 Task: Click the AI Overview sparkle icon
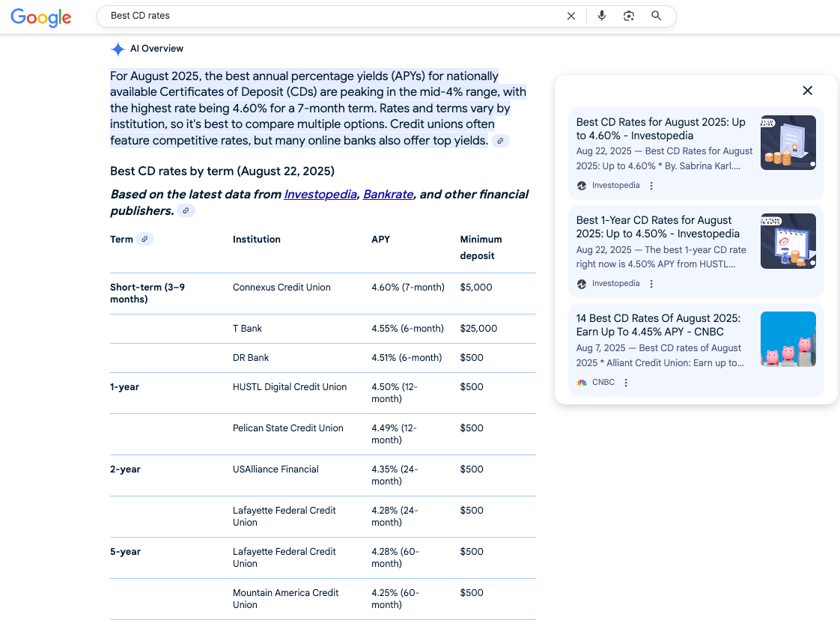118,49
